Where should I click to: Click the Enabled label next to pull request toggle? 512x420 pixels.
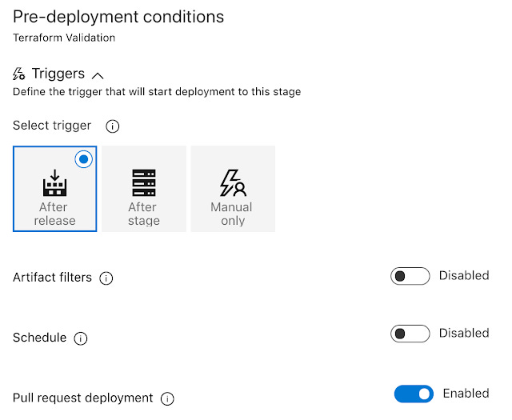point(466,393)
